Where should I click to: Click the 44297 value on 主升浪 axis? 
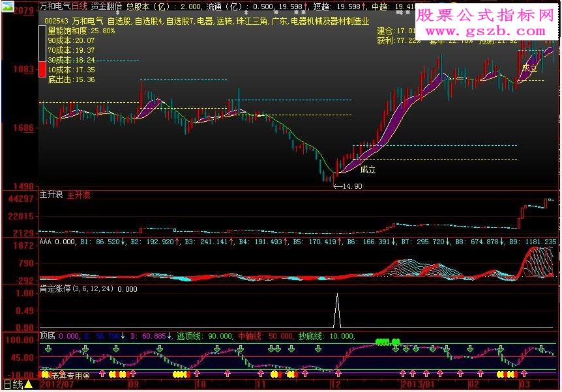tap(21, 199)
